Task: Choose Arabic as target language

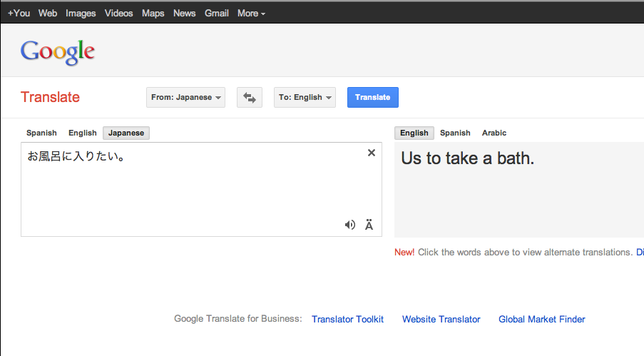Action: click(494, 133)
